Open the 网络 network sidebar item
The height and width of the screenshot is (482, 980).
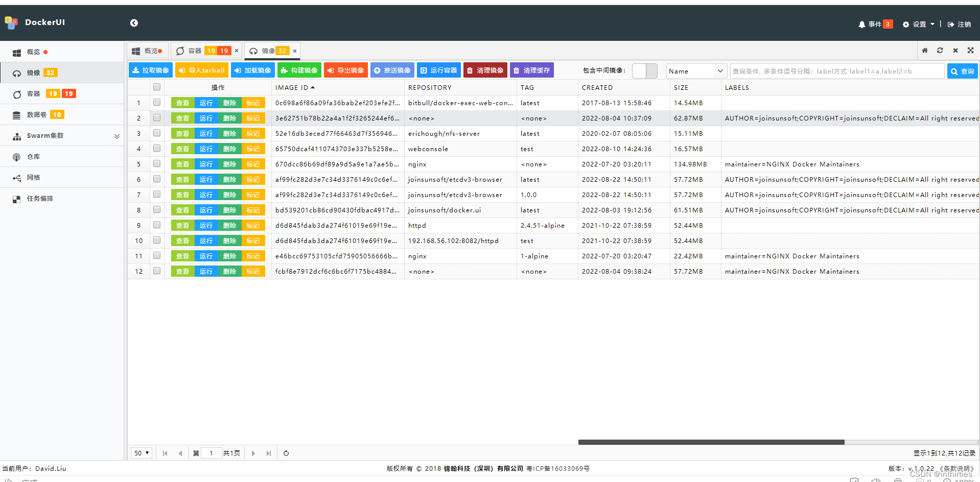[x=62, y=178]
